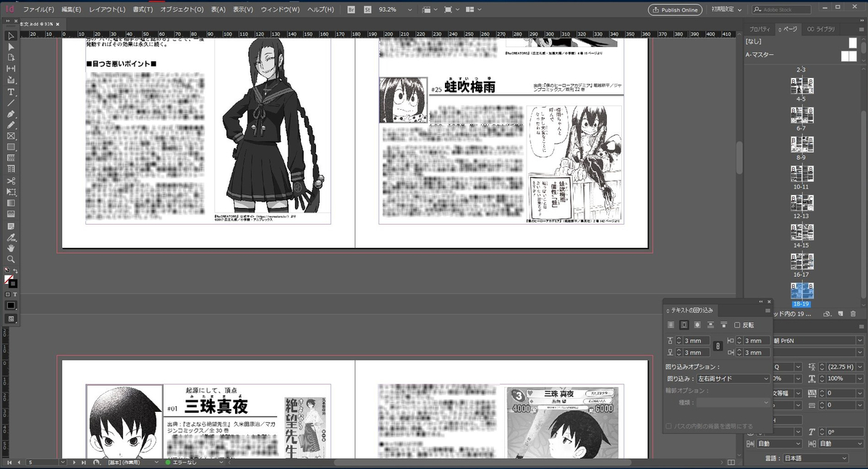868x469 pixels.
Task: Choose wrap around object shape icon
Action: tap(697, 325)
